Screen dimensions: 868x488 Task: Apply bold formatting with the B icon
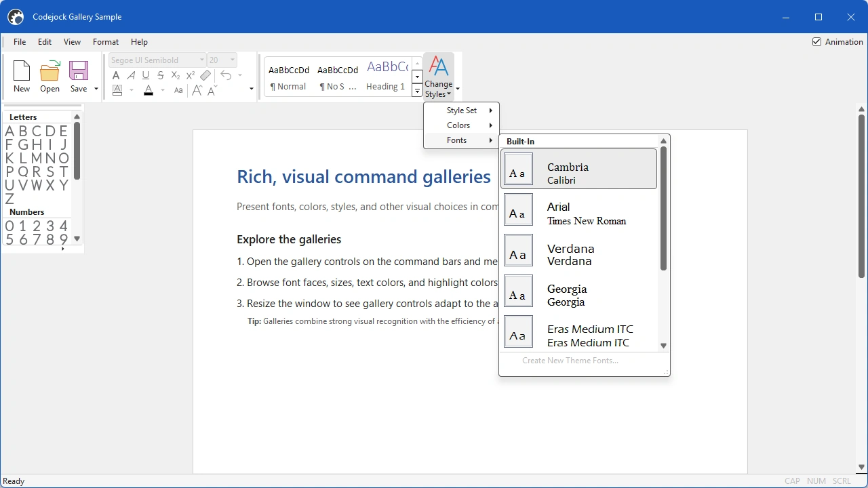click(x=116, y=75)
